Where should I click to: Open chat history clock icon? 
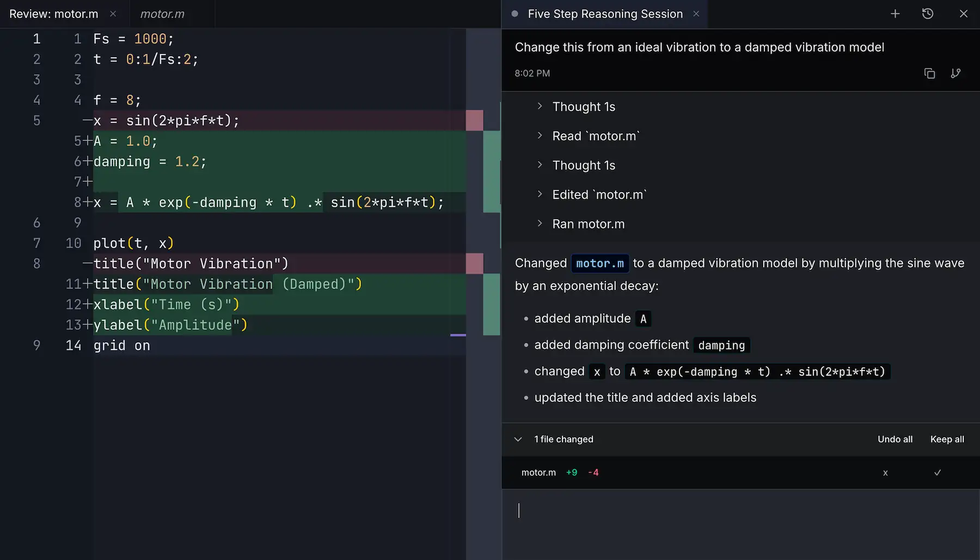(928, 14)
